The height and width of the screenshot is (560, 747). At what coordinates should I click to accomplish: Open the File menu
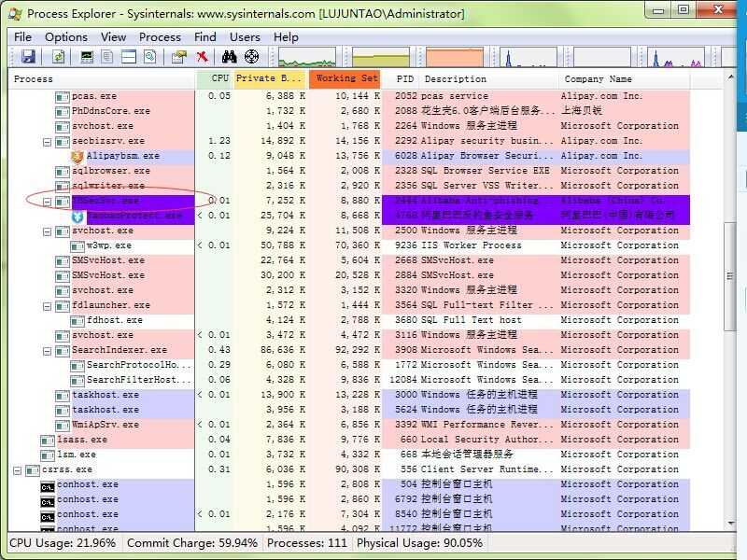22,36
